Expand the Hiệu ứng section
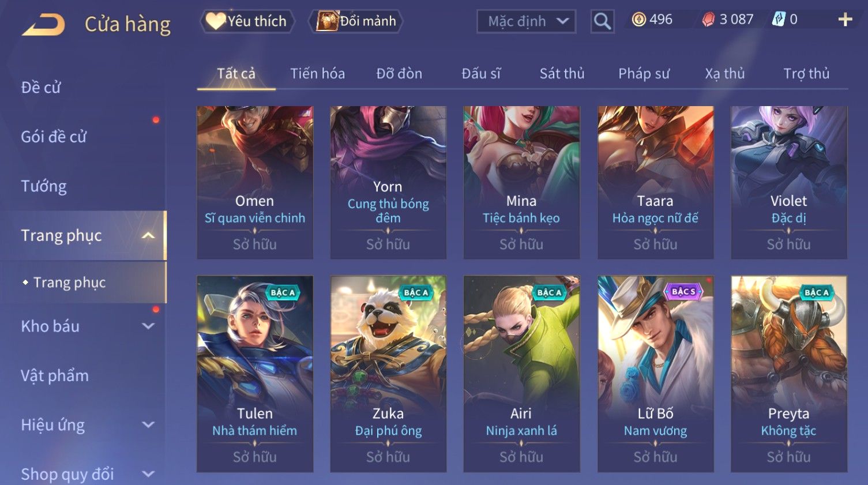The image size is (868, 485). 148,424
